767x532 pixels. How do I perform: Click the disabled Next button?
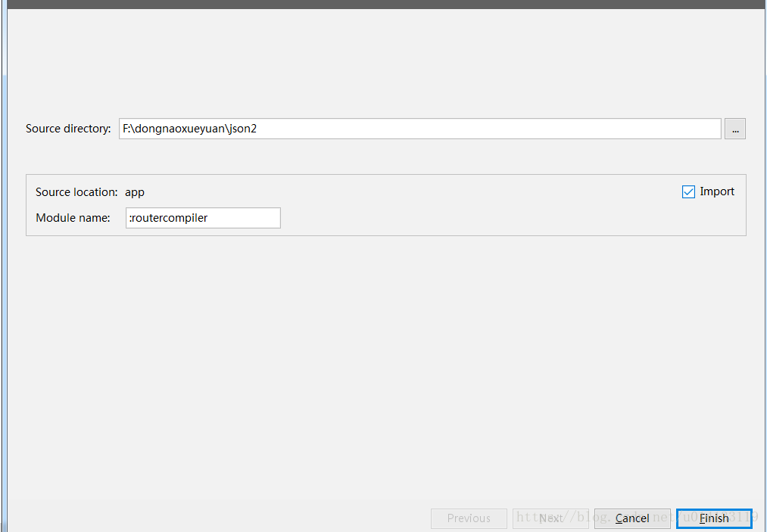[x=550, y=518]
